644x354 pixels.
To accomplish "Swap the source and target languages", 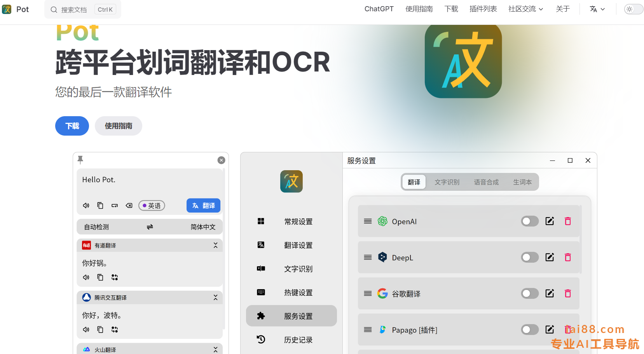I will coord(150,227).
